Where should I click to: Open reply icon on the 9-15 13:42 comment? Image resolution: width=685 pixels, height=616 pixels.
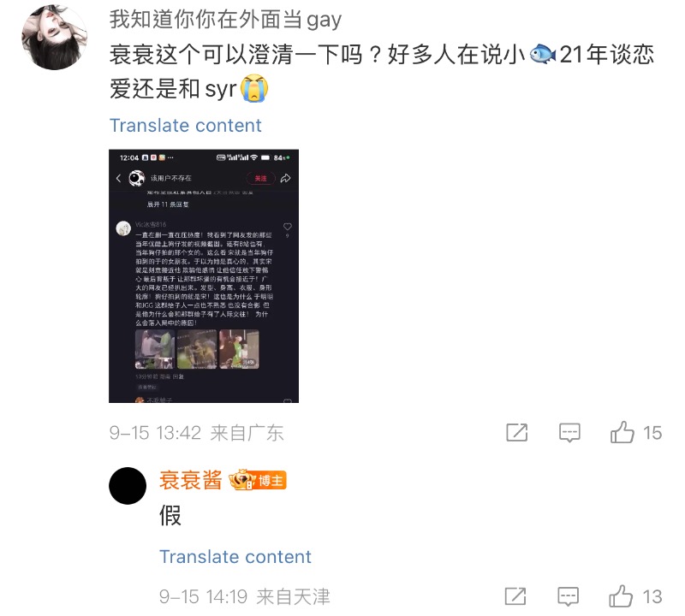569,433
